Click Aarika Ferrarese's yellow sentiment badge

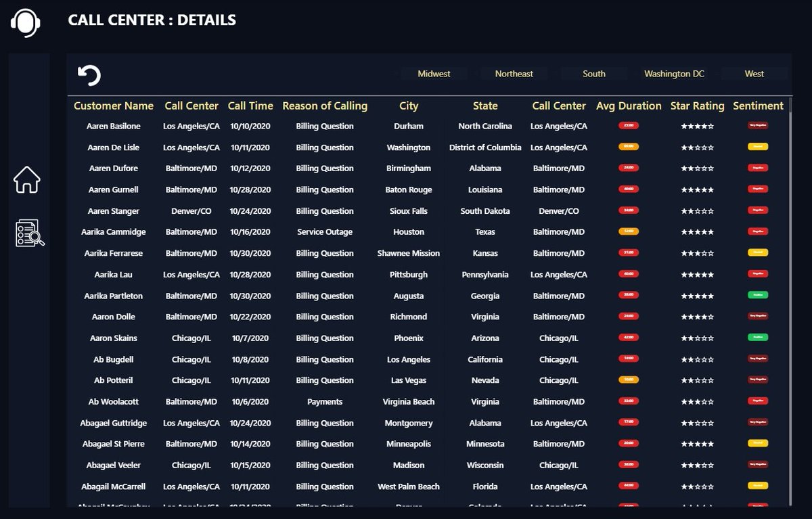tap(758, 252)
